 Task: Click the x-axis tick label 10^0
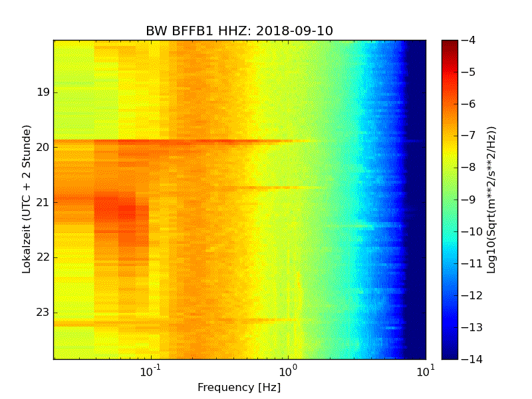point(288,371)
